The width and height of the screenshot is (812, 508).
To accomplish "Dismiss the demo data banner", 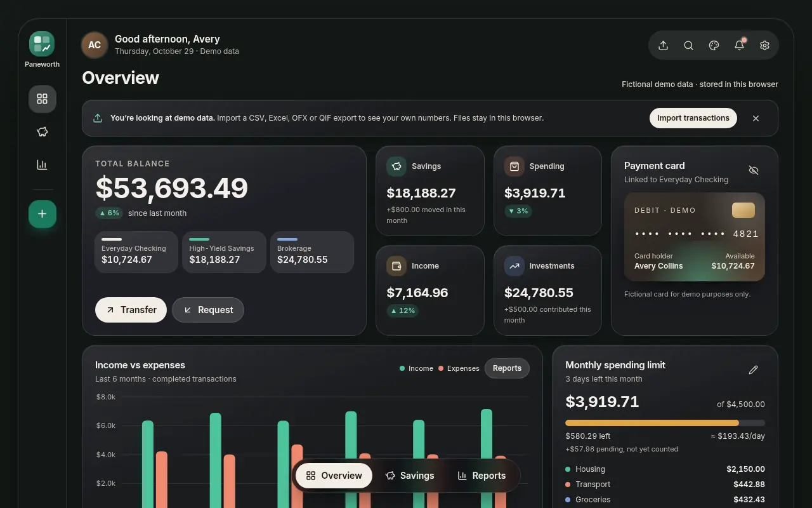I will click(x=756, y=118).
